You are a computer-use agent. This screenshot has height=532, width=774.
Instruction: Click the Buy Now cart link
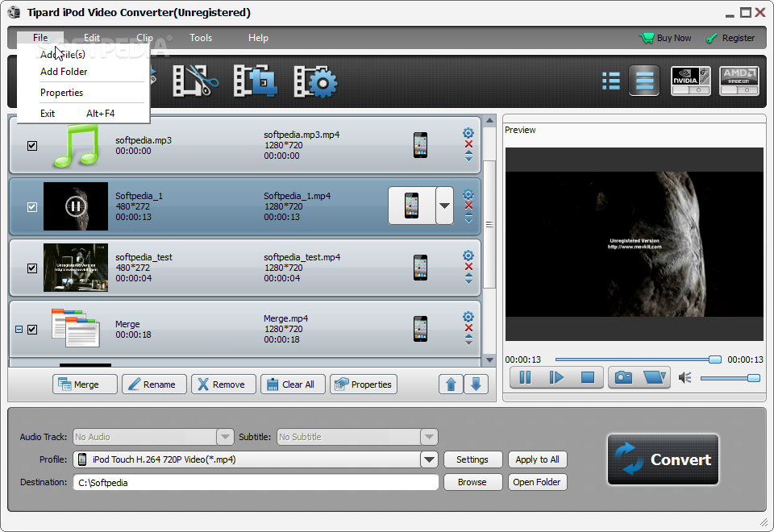(665, 38)
